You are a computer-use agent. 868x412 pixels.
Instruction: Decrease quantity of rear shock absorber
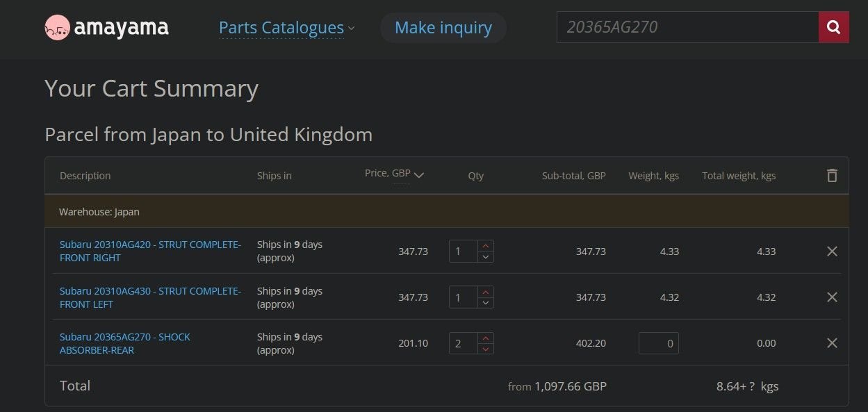click(x=486, y=349)
